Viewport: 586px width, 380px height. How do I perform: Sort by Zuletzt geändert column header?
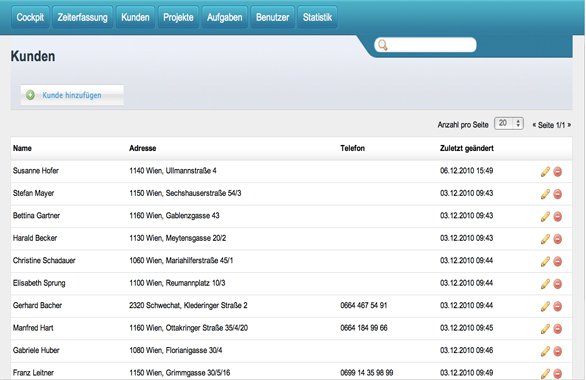[467, 148]
